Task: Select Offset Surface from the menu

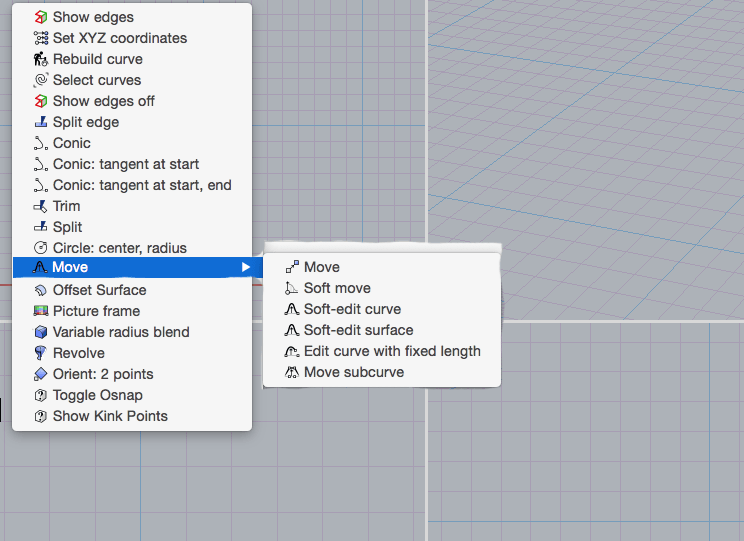Action: click(x=132, y=290)
